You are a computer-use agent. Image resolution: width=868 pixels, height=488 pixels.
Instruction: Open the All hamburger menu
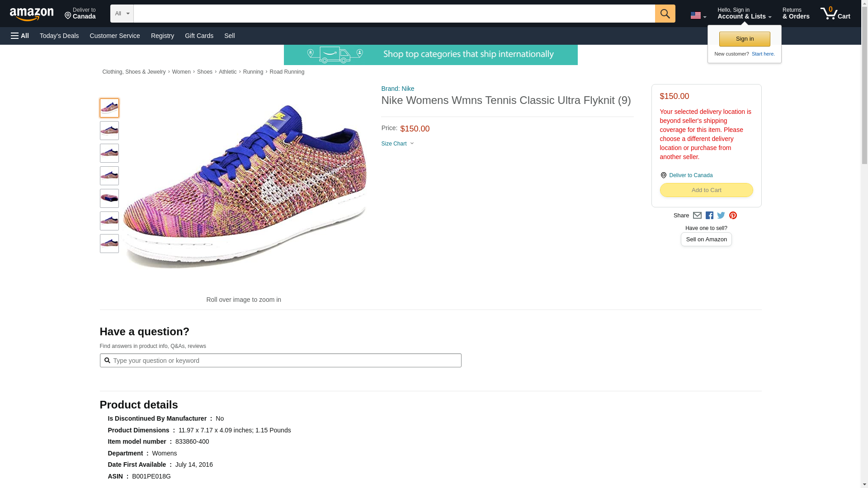(x=20, y=36)
